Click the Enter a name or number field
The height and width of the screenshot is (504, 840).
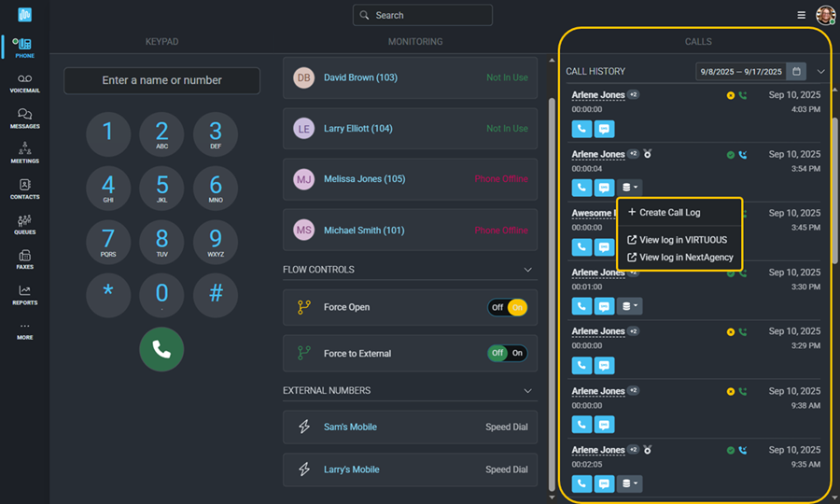coord(161,80)
